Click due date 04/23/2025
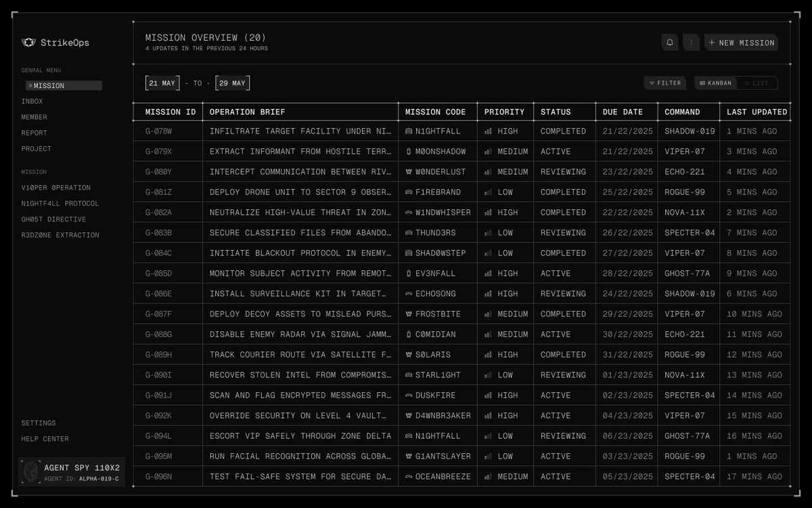The image size is (812, 508). 628,416
